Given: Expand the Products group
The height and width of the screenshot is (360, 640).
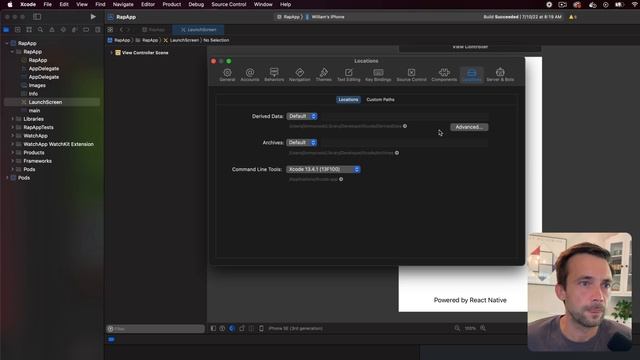Looking at the screenshot, I should pyautogui.click(x=12, y=152).
